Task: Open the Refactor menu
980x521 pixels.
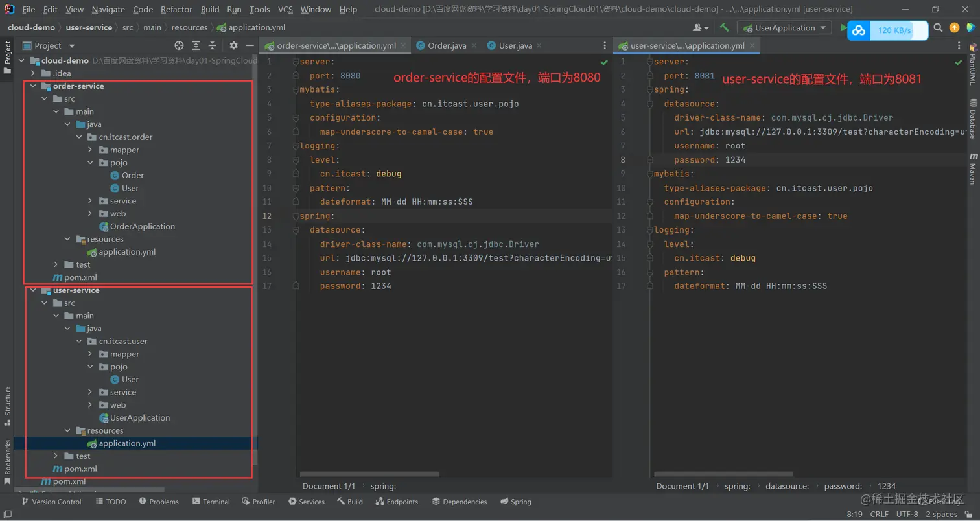Action: pyautogui.click(x=177, y=10)
